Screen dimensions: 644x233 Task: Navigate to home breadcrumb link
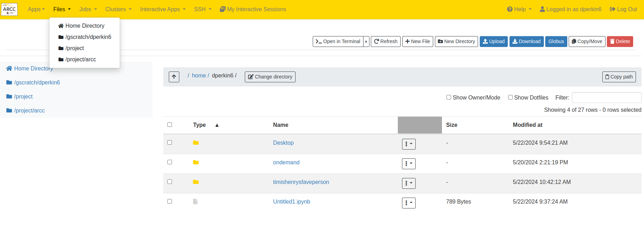tap(199, 76)
